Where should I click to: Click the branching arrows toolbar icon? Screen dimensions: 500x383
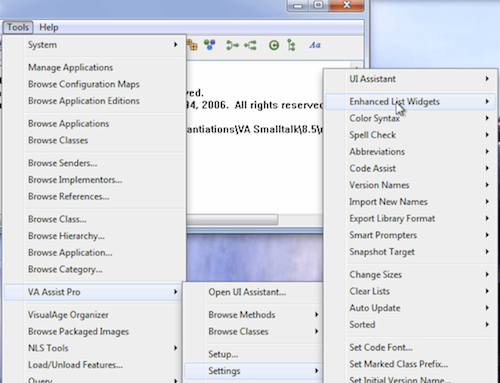pyautogui.click(x=250, y=45)
